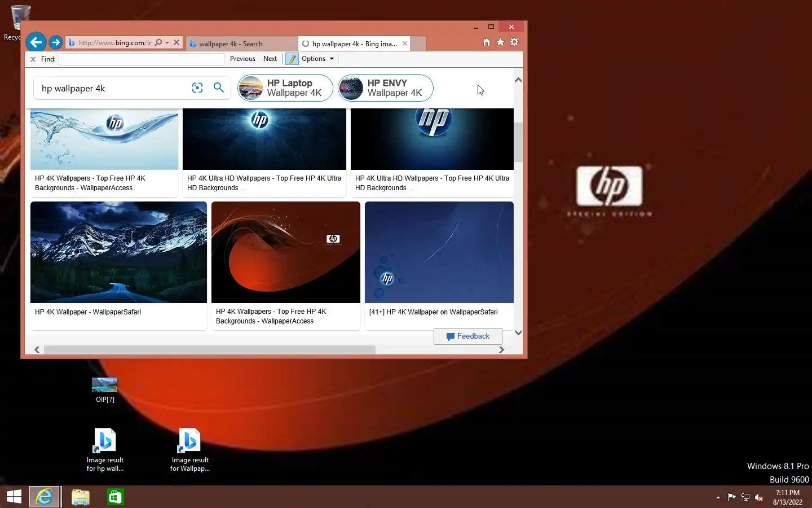Image resolution: width=812 pixels, height=508 pixels.
Task: Close the 'hp wallpaper 4k' tab
Action: tap(405, 43)
